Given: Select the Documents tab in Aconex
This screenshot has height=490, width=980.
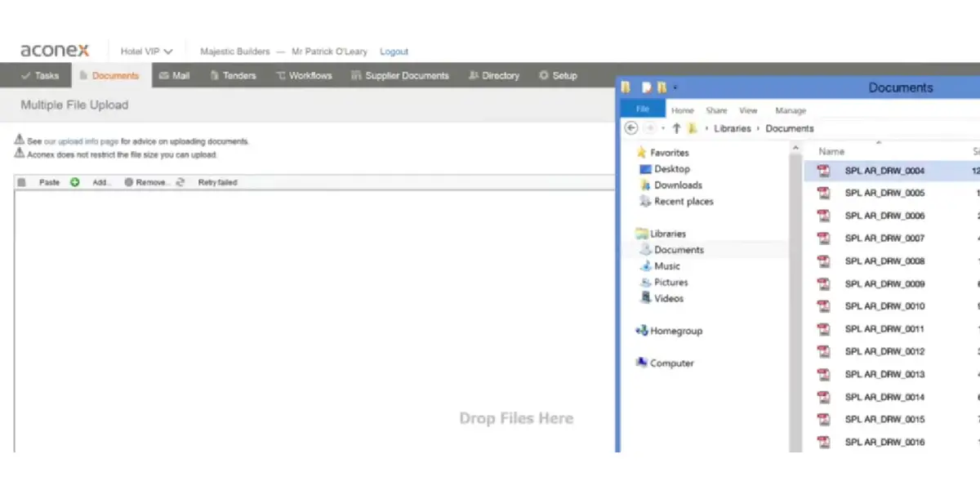Looking at the screenshot, I should (x=109, y=75).
